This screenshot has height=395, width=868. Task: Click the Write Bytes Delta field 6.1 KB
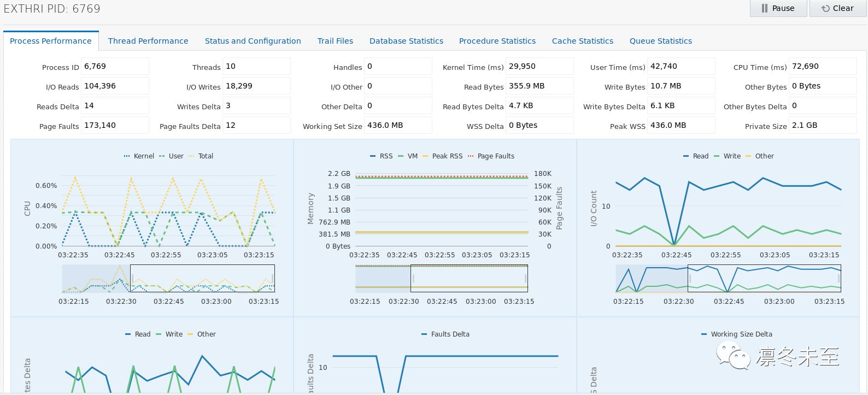[681, 105]
